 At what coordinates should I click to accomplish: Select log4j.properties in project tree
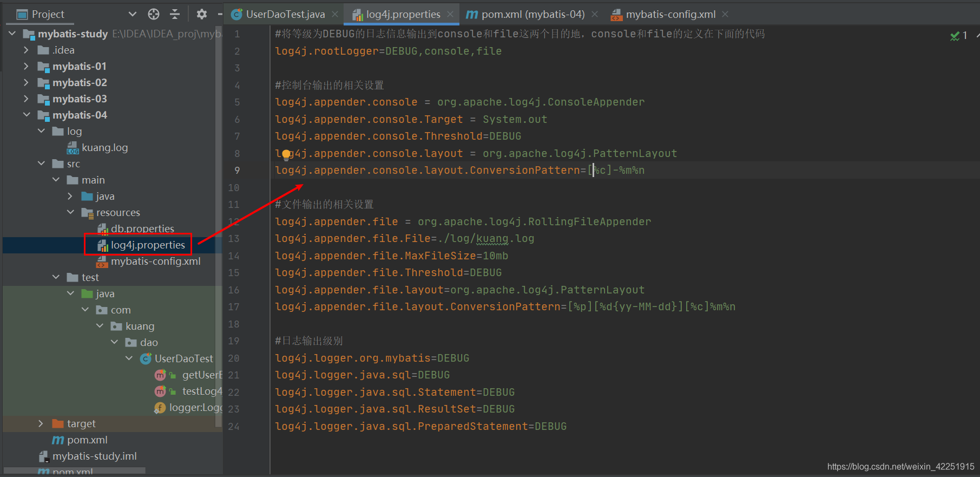click(148, 245)
